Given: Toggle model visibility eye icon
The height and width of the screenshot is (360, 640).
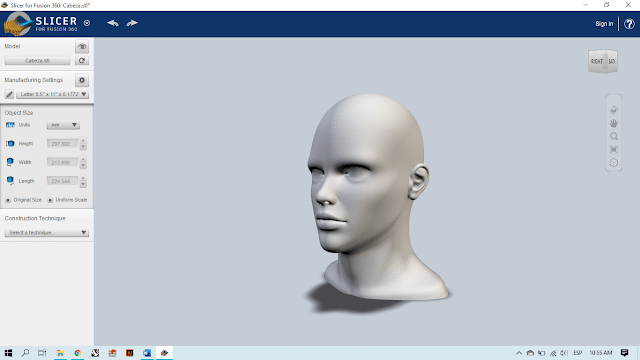Looking at the screenshot, I should 82,47.
